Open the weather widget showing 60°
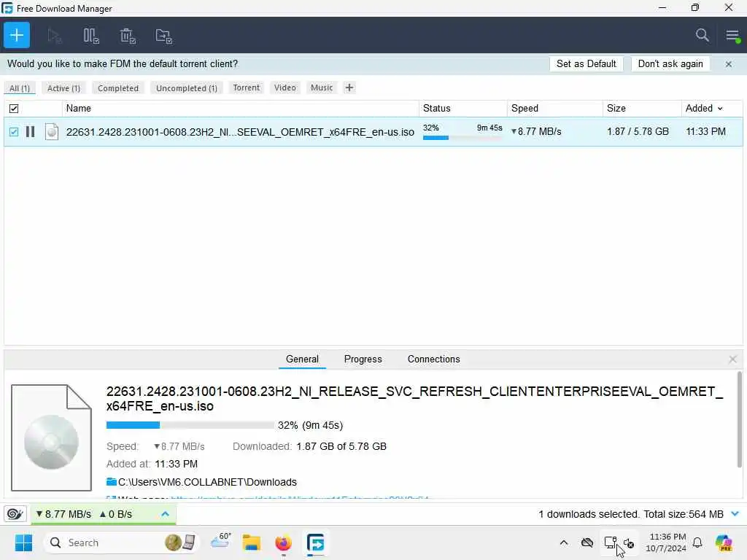Screen dimensions: 747x560 220,541
